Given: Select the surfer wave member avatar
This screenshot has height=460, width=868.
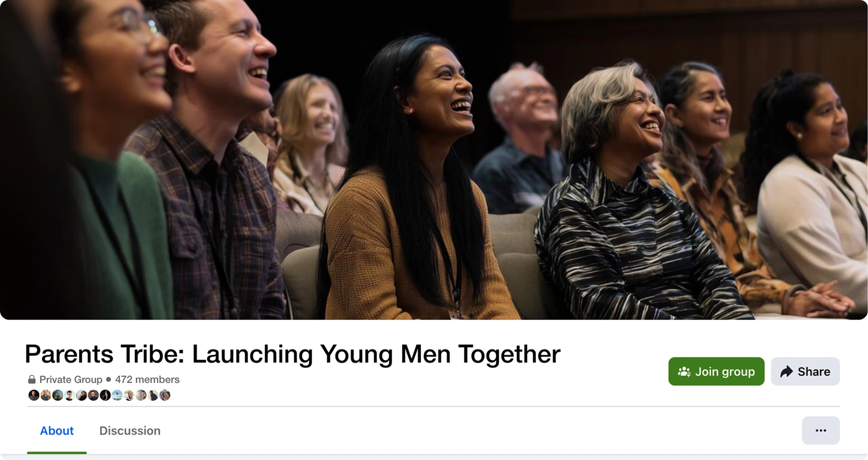Looking at the screenshot, I should [x=117, y=395].
